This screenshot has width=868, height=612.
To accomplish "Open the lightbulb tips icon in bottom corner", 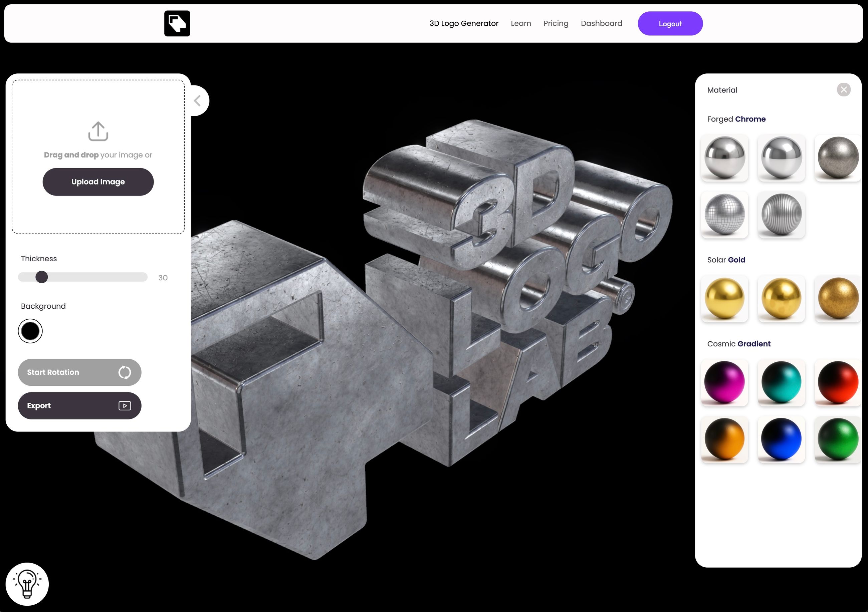I will click(28, 584).
